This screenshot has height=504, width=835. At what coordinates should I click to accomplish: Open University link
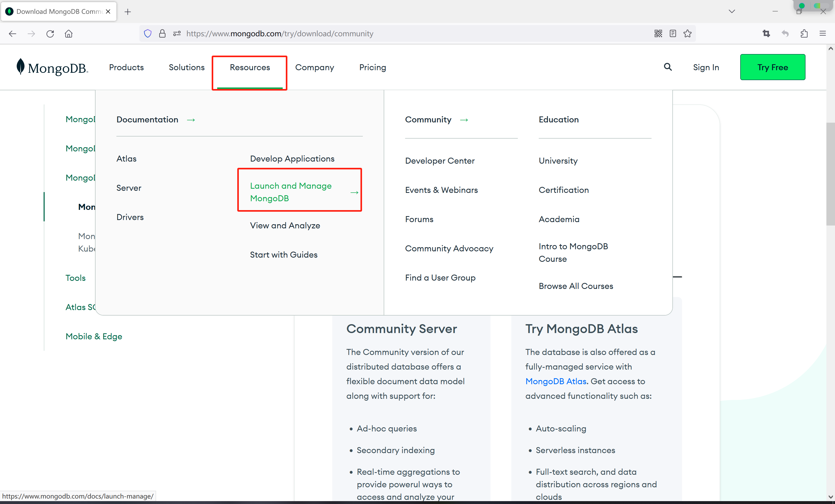(x=558, y=161)
